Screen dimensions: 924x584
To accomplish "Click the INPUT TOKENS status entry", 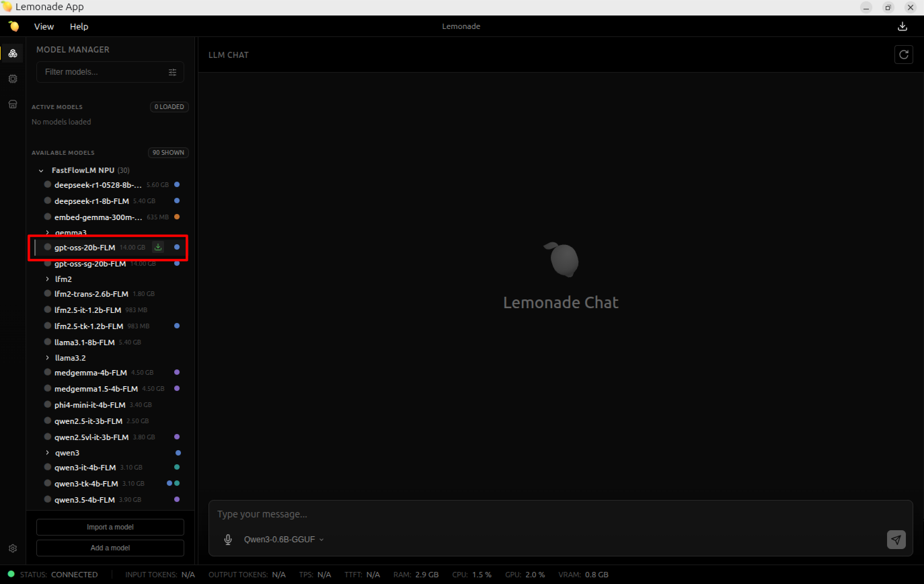I will 160,575.
